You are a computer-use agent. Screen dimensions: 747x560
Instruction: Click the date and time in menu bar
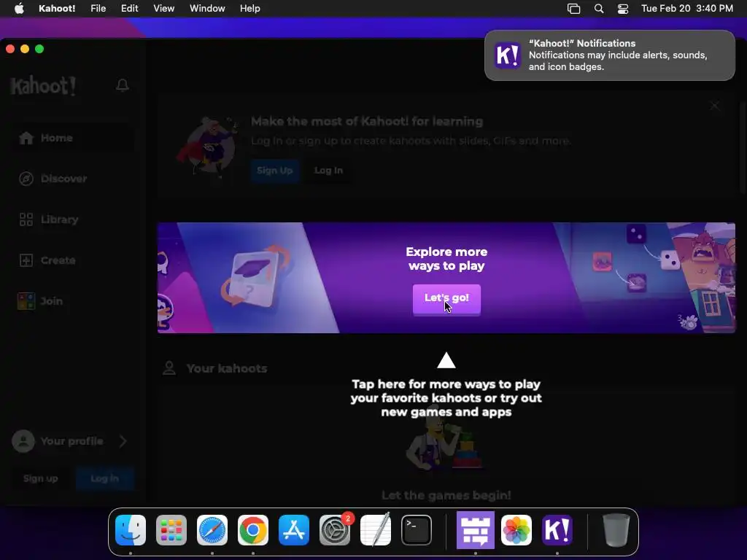click(x=687, y=9)
